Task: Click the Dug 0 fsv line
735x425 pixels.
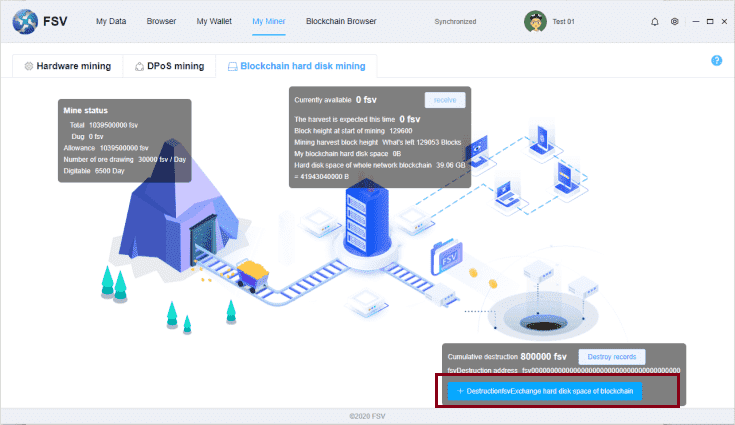Action: tap(87, 136)
